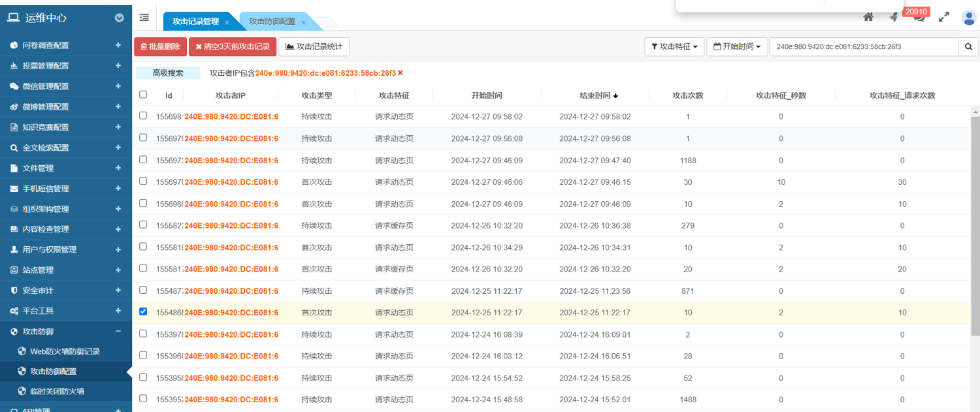This screenshot has height=412, width=980.
Task: Open the user avatar profile icon
Action: (968, 18)
